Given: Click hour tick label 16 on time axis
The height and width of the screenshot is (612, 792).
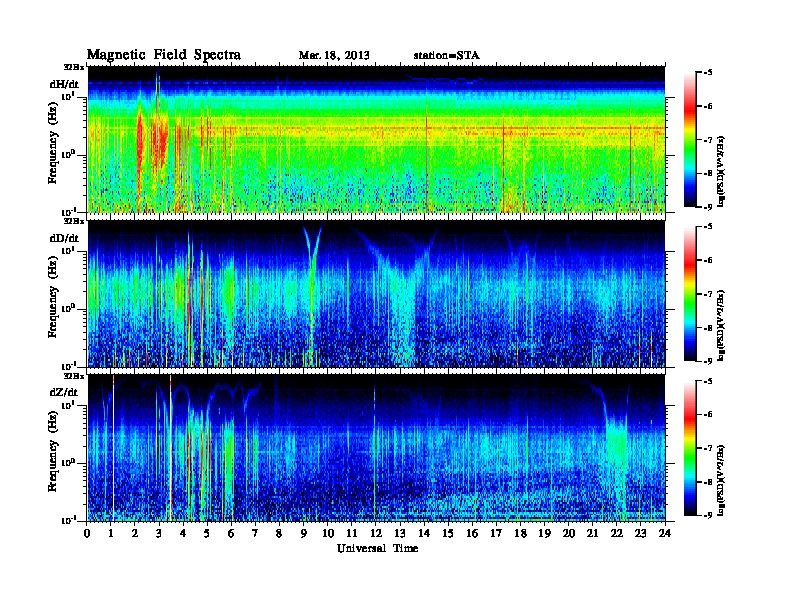Looking at the screenshot, I should (x=472, y=534).
